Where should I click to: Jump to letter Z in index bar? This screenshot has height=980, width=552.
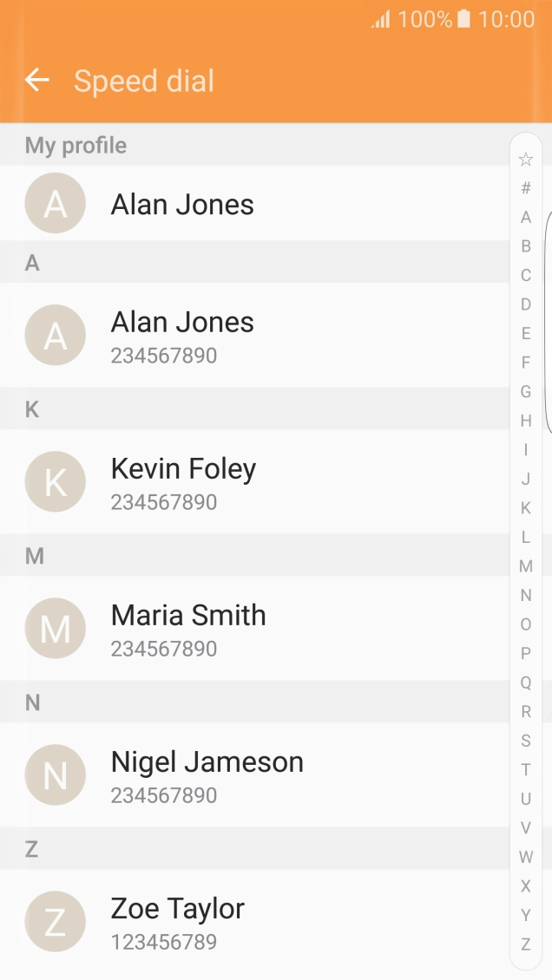pos(525,944)
